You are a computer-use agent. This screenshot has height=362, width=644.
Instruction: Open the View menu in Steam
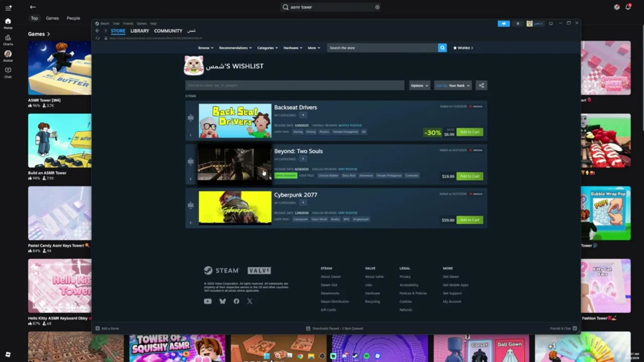(x=116, y=24)
